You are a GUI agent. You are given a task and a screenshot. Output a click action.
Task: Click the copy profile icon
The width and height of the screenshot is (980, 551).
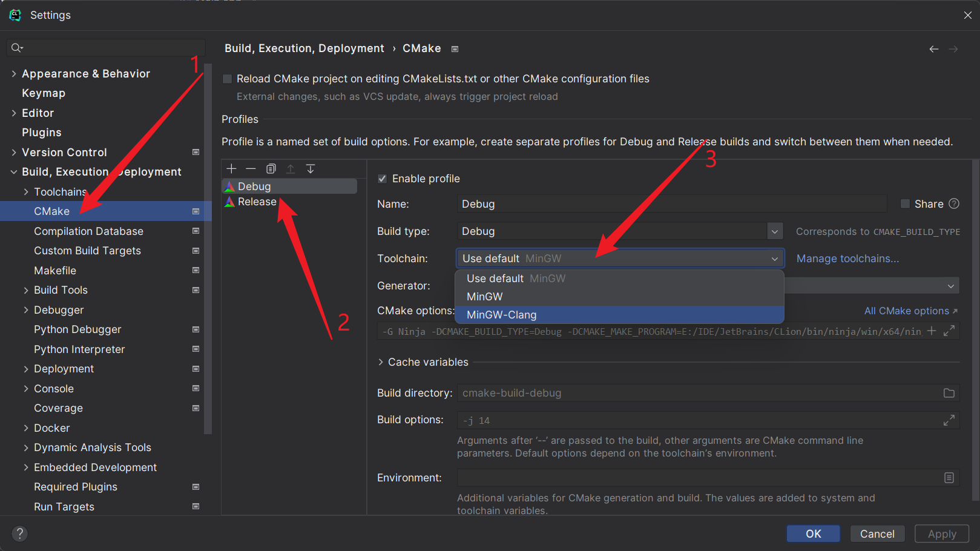271,169
